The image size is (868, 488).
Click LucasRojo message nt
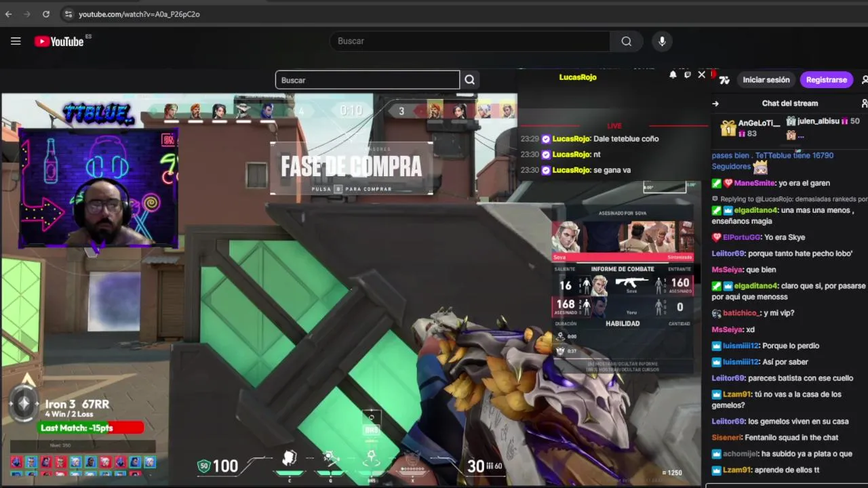pos(560,155)
